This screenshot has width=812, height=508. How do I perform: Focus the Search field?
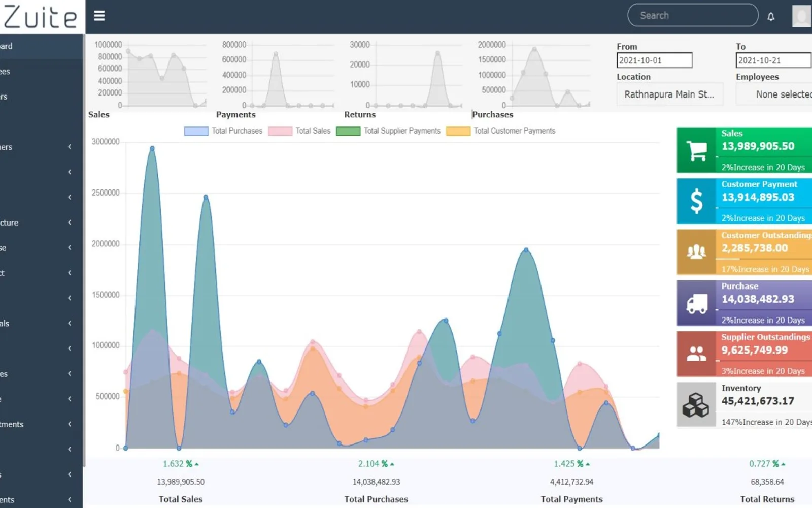tap(693, 15)
